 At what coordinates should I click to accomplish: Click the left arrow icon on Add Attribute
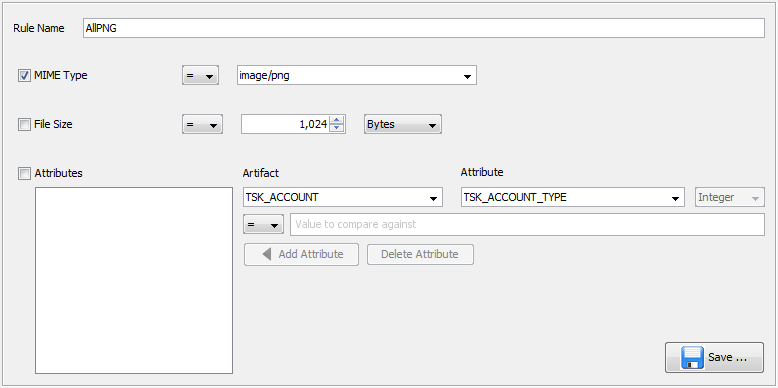click(x=267, y=254)
